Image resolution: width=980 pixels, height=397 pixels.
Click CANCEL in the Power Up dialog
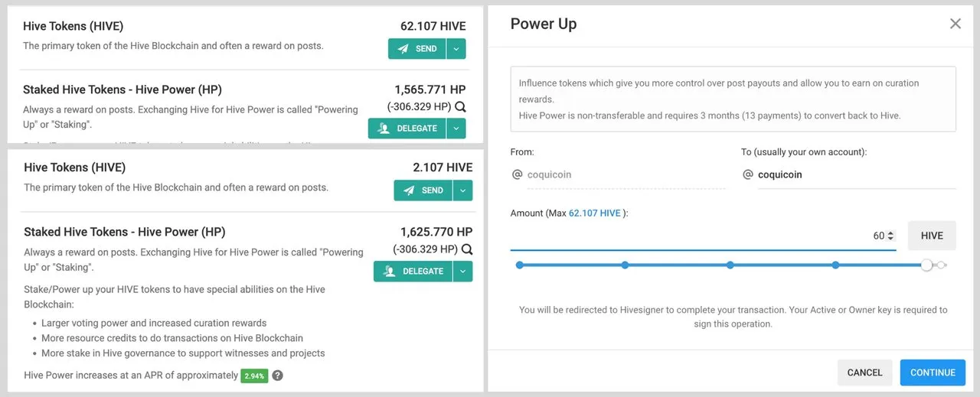pyautogui.click(x=865, y=373)
